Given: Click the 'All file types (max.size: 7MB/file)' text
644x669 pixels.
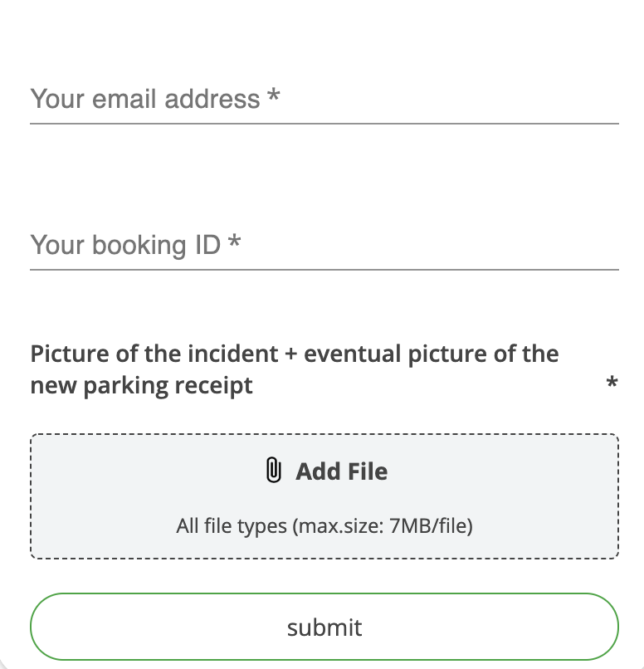Looking at the screenshot, I should tap(324, 525).
